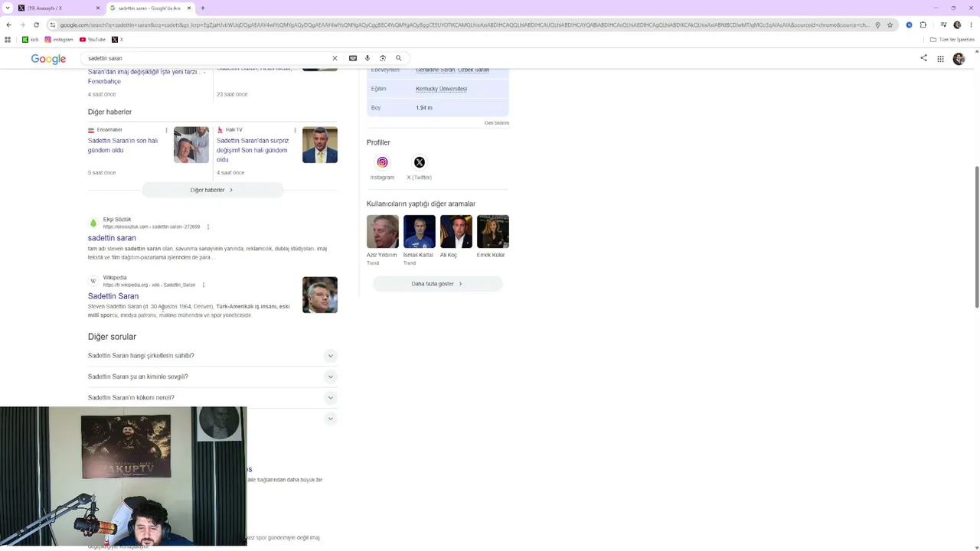The height and width of the screenshot is (551, 980).
Task: Click the address bar URL
Action: (x=464, y=24)
